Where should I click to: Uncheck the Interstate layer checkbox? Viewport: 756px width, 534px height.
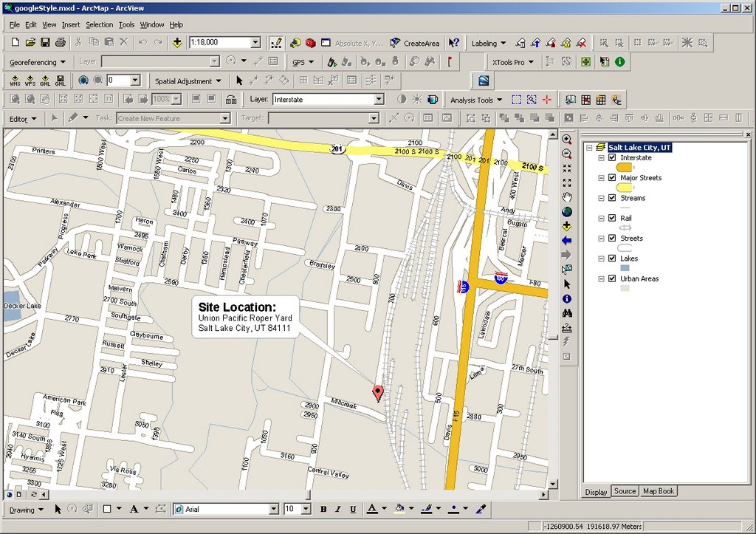(611, 157)
